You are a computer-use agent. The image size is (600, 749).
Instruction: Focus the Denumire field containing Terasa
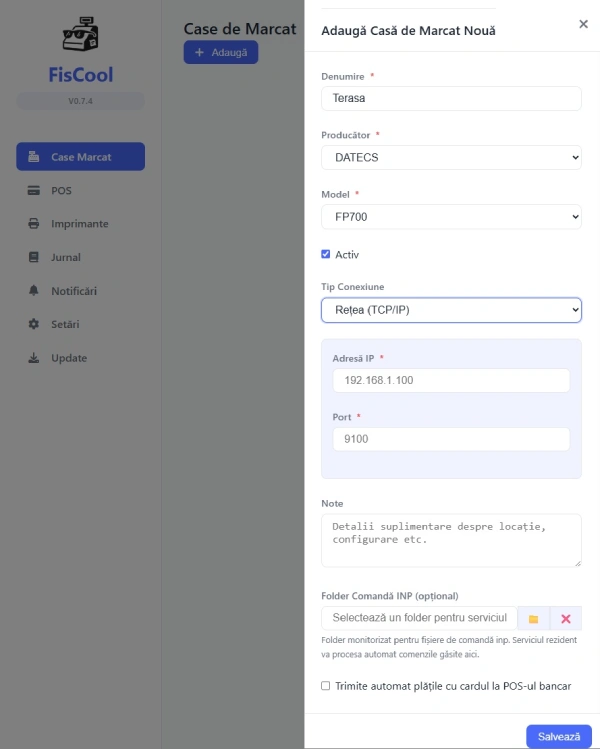coord(451,98)
